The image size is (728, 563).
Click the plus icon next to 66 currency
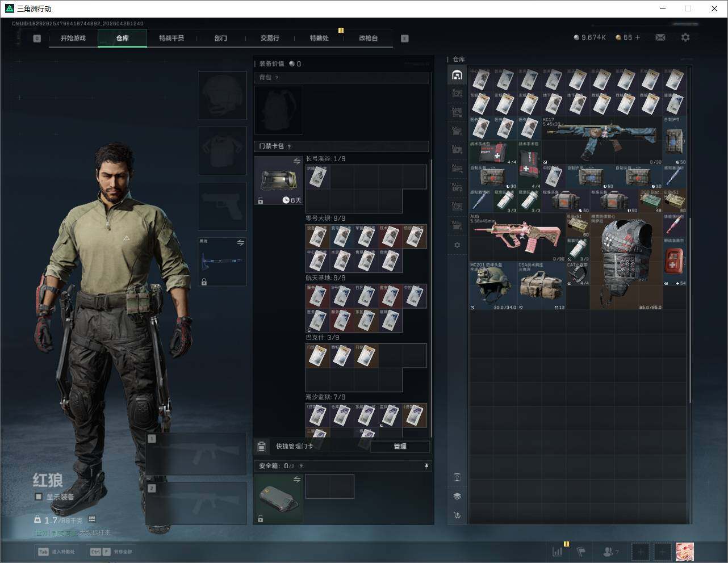click(x=637, y=37)
